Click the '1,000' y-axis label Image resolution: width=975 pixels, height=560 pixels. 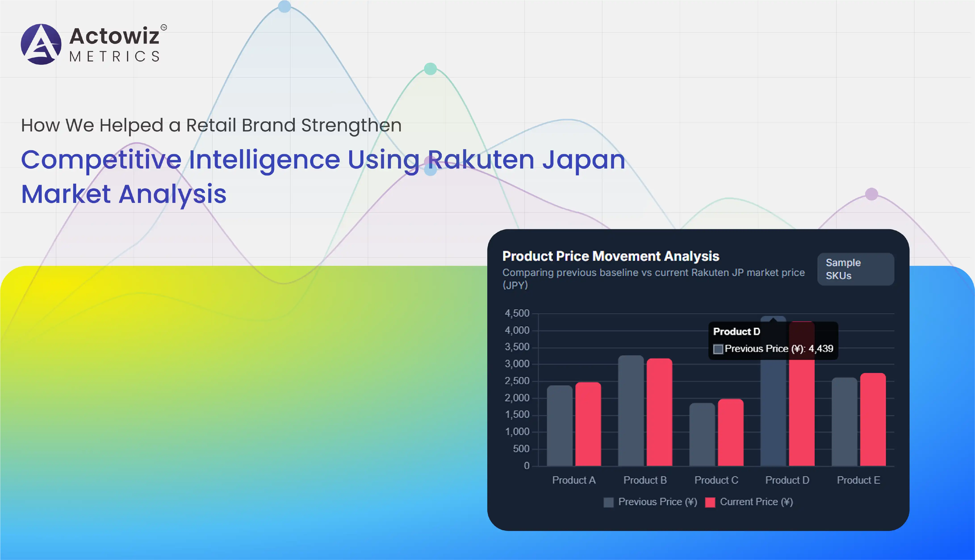click(x=517, y=432)
